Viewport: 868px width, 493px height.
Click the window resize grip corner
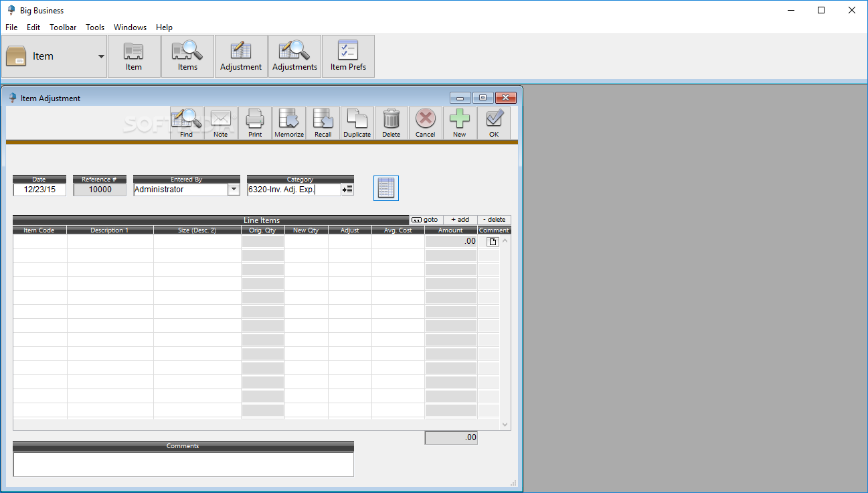click(x=514, y=482)
